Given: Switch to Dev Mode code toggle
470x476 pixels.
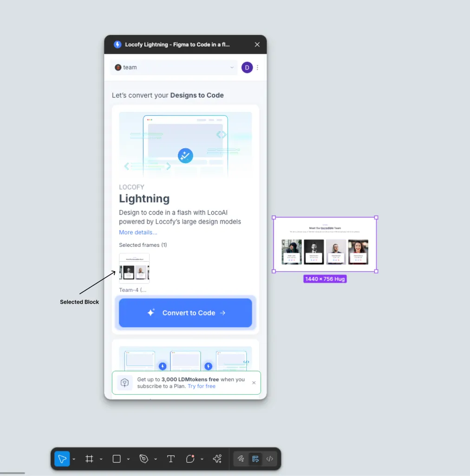Looking at the screenshot, I should pyautogui.click(x=269, y=459).
